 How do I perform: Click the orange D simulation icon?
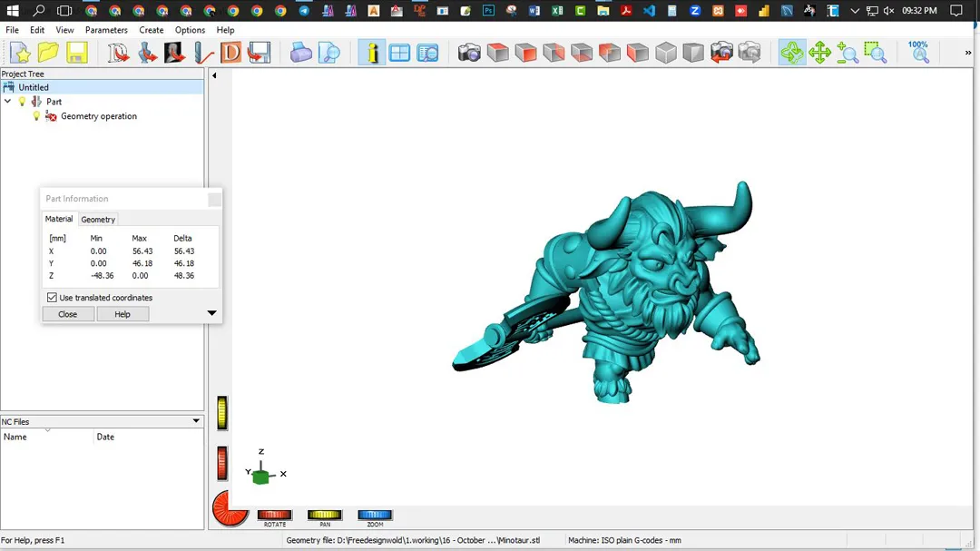[x=230, y=54]
